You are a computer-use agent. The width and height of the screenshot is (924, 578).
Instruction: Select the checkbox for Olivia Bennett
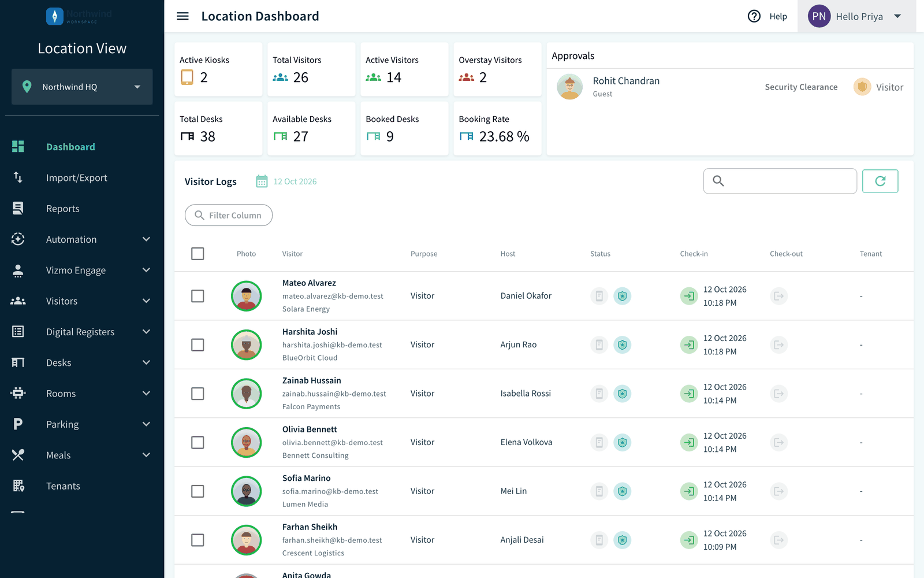[x=198, y=443]
